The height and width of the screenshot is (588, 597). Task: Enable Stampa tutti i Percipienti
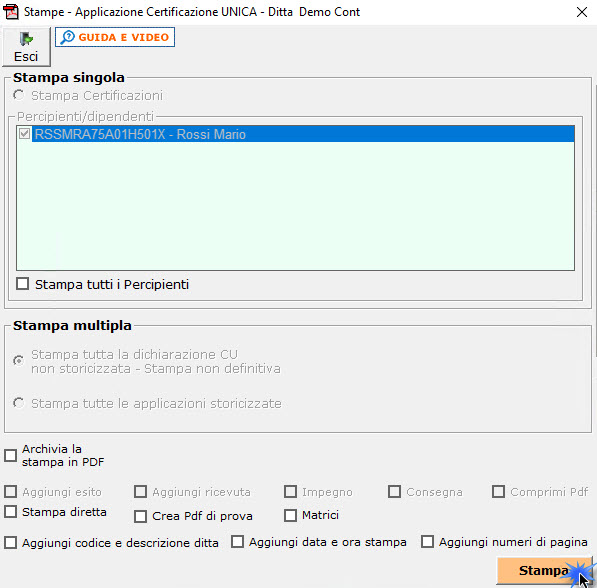click(22, 284)
